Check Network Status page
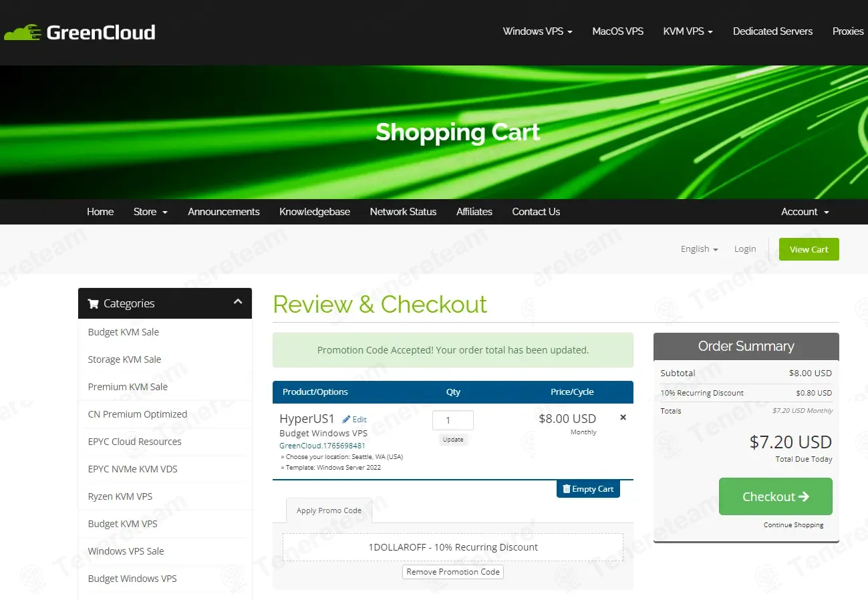 pyautogui.click(x=403, y=212)
